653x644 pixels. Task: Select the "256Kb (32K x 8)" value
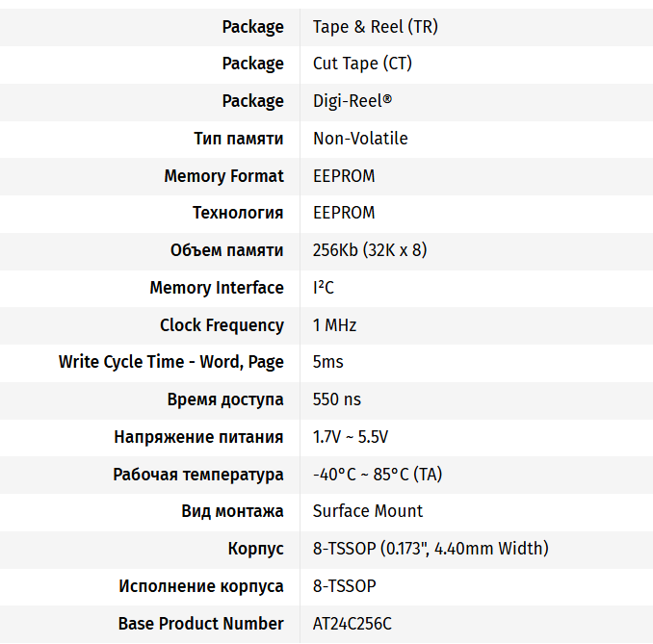370,250
